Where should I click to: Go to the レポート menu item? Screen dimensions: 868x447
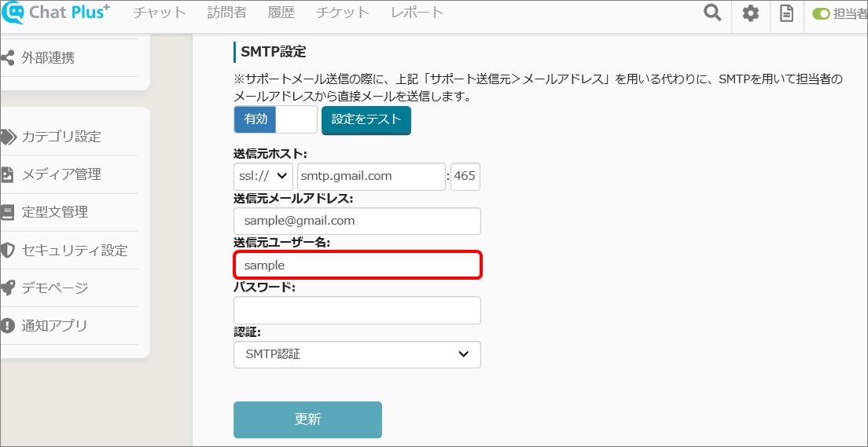[x=417, y=13]
